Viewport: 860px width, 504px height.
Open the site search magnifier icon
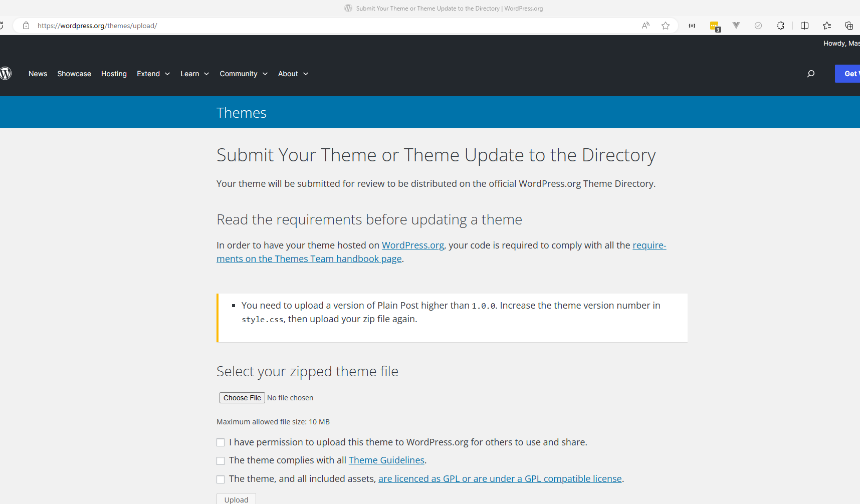point(811,74)
